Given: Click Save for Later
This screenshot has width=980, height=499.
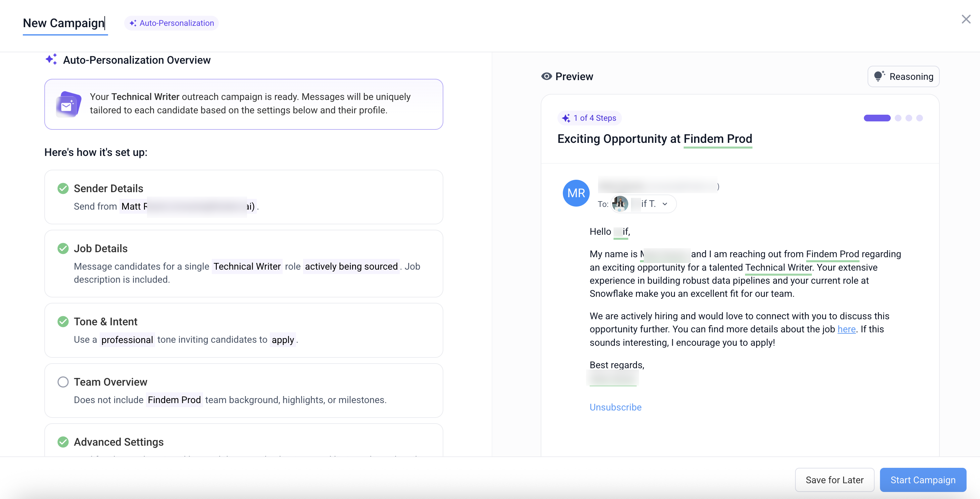Looking at the screenshot, I should point(835,480).
